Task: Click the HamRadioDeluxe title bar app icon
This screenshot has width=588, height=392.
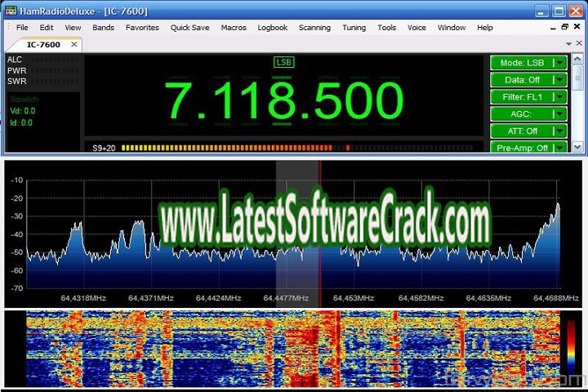Action: 11,10
